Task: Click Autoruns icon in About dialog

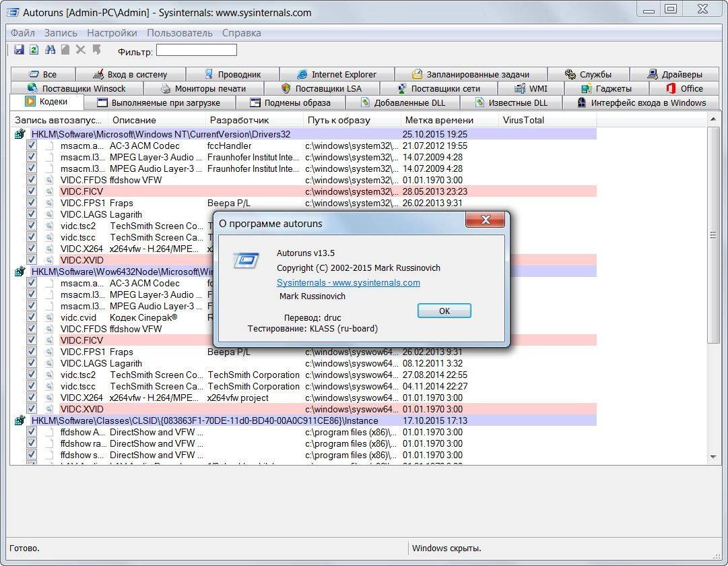Action: (246, 260)
